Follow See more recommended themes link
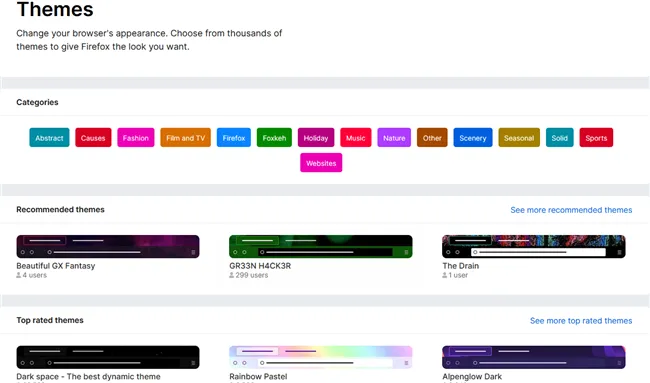Viewport: 650px width, 383px height. 571,210
